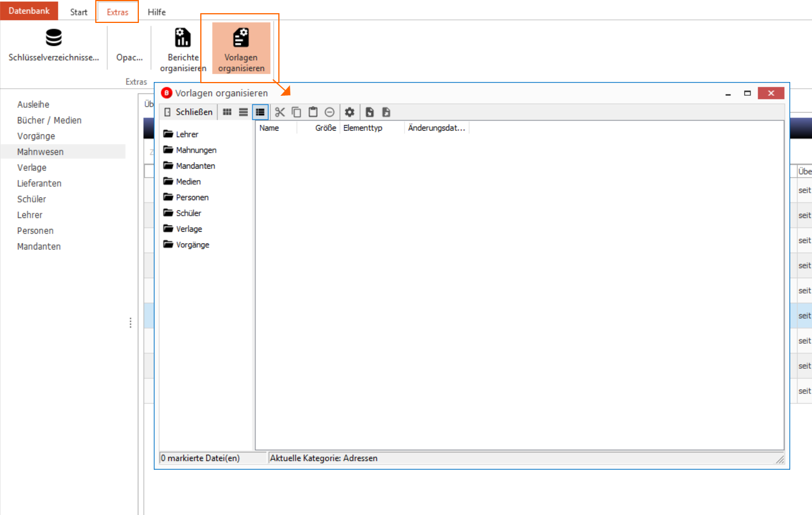Viewport: 812px width, 515px height.
Task: Select the Vorgänge folder in tree
Action: (x=187, y=244)
